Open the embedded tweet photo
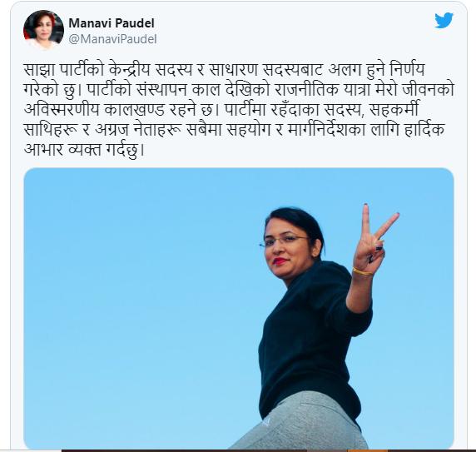This screenshot has width=476, height=452. pyautogui.click(x=239, y=308)
